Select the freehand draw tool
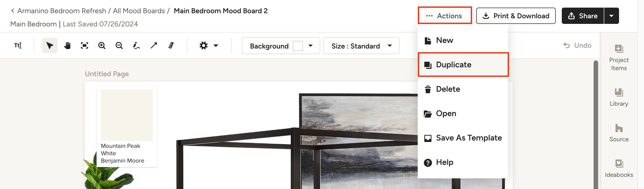Image resolution: width=644 pixels, height=189 pixels. click(136, 45)
